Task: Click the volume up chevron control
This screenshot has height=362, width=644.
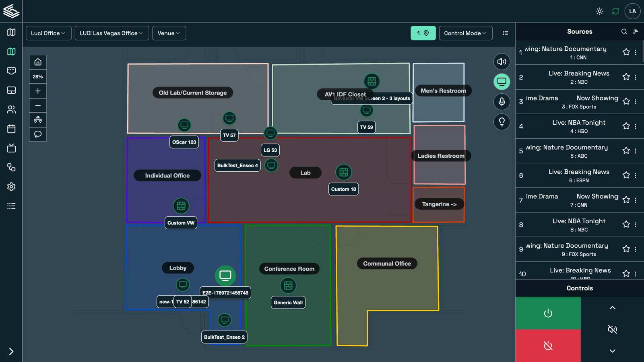Action: 612,308
